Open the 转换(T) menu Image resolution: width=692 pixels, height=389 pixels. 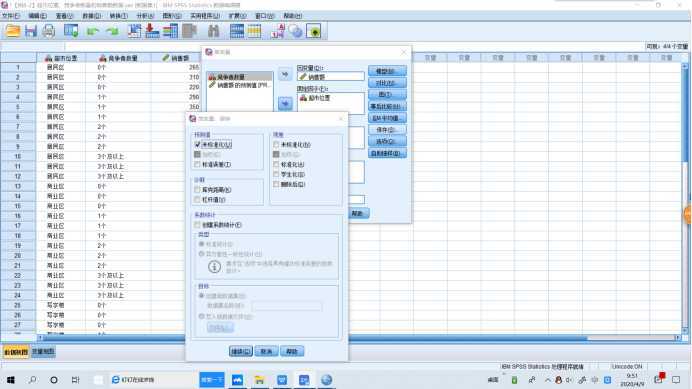click(x=118, y=16)
